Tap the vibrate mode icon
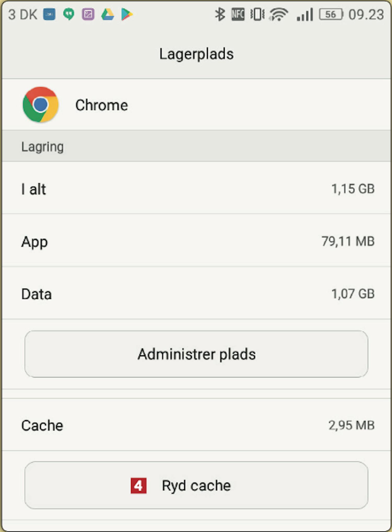 tap(257, 14)
